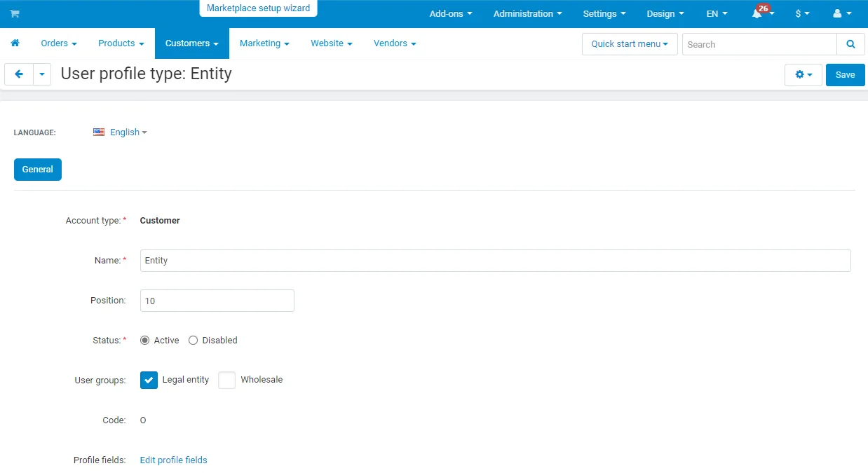Open the gear settings menu beside Save

click(x=803, y=75)
